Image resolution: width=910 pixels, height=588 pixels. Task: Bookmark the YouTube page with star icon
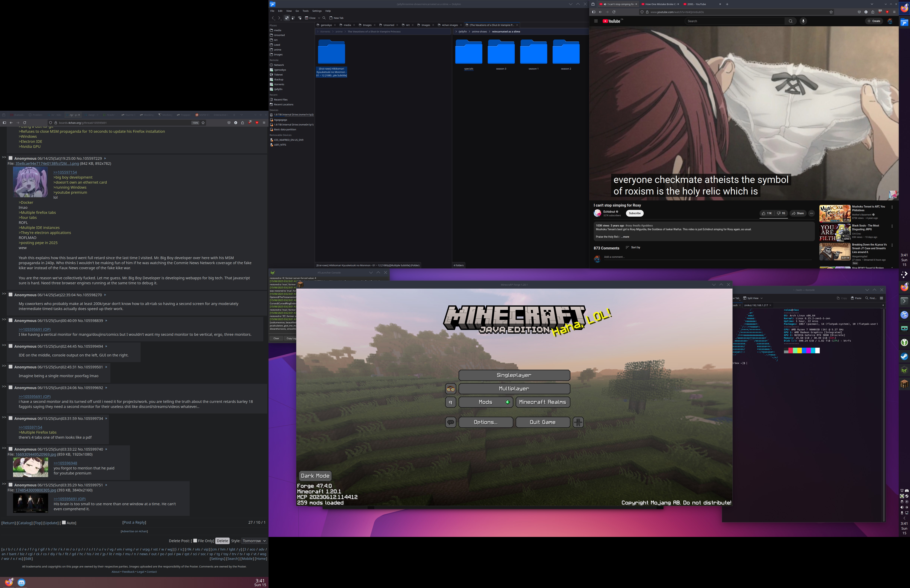coord(831,12)
